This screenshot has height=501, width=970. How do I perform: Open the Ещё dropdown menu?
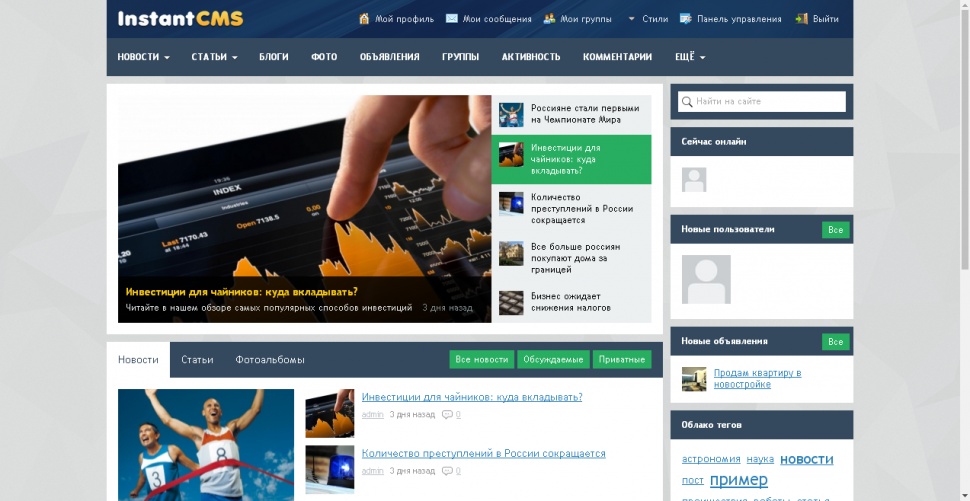[690, 57]
